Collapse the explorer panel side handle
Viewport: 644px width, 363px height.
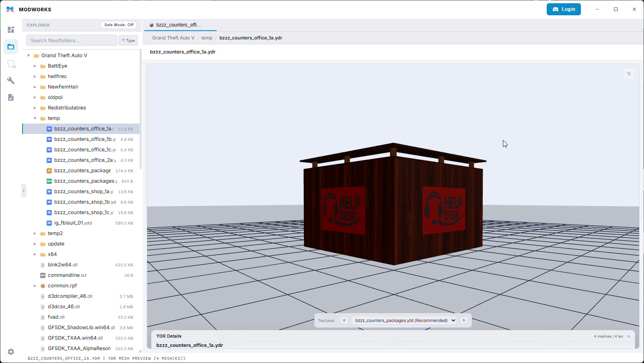coord(24,191)
